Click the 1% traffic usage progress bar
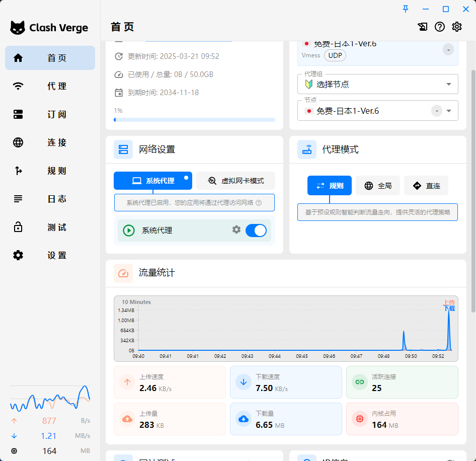476x461 pixels. (194, 120)
